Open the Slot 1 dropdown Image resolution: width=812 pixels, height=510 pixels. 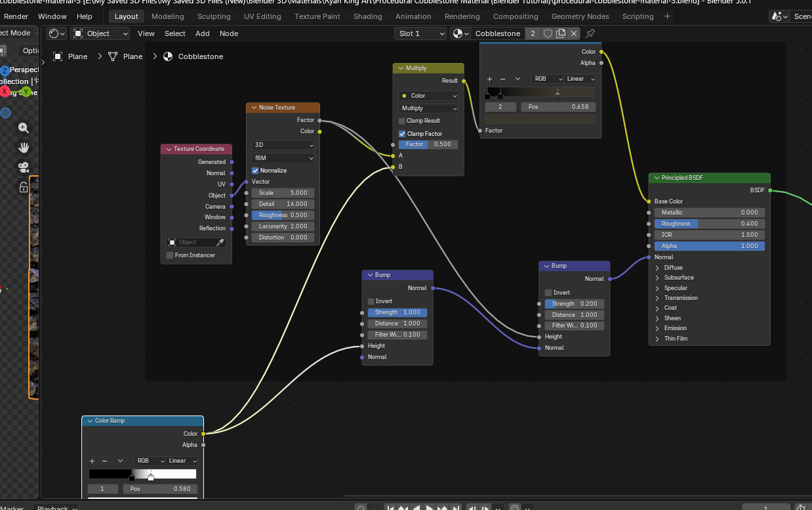[x=420, y=33]
